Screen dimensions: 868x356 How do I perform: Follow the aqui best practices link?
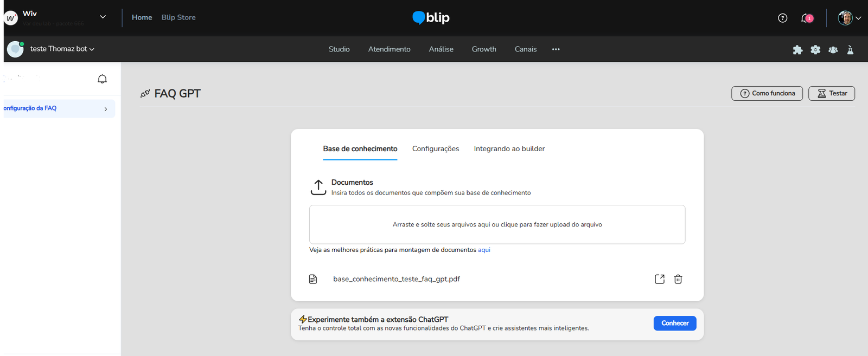click(x=484, y=250)
